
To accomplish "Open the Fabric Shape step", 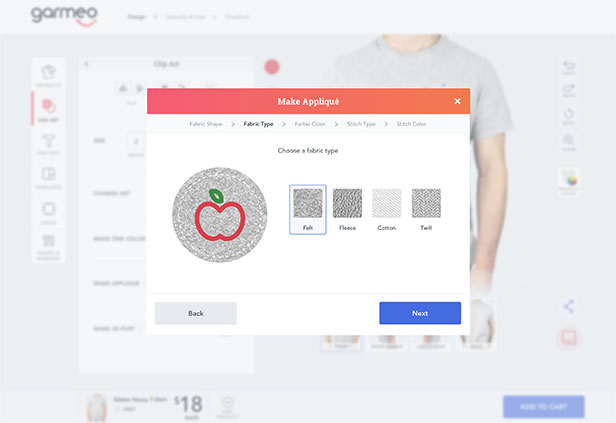I will pyautogui.click(x=205, y=124).
